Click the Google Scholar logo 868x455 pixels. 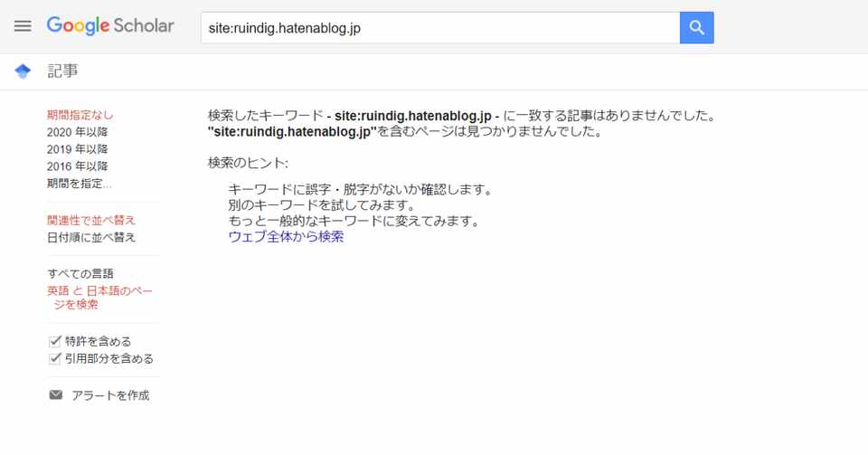110,25
